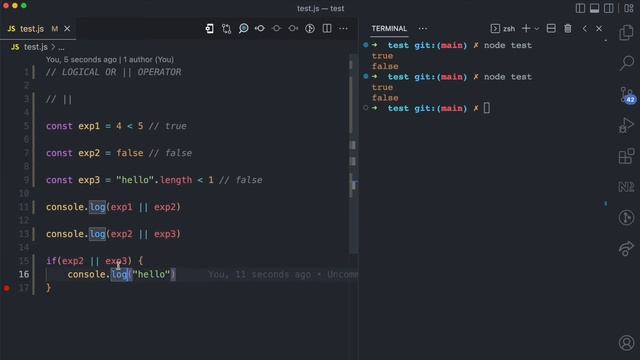Click the previous revision icon in toolbar
Viewport: 640px width, 360px height.
coord(260,29)
